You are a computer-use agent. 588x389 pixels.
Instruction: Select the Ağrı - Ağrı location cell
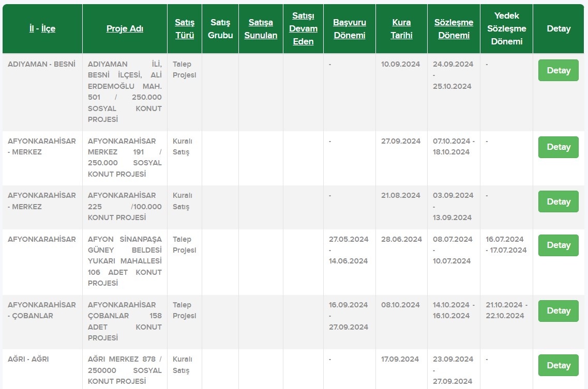tap(28, 359)
